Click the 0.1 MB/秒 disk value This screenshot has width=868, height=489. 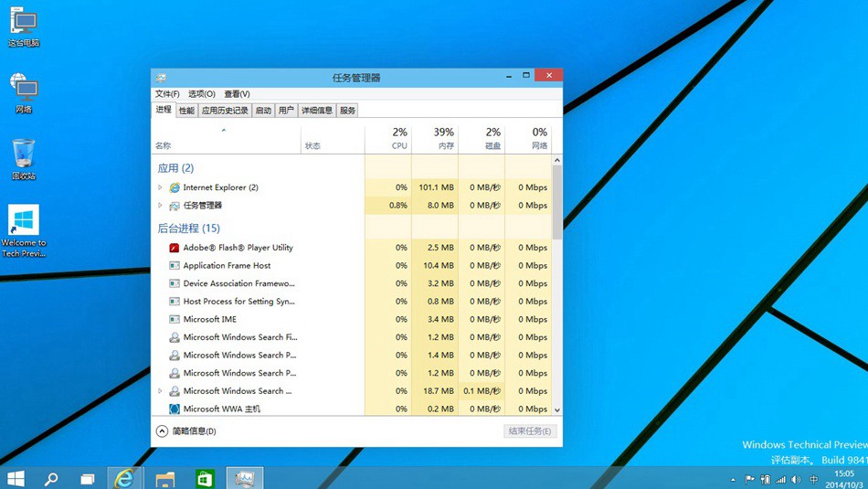pos(482,391)
